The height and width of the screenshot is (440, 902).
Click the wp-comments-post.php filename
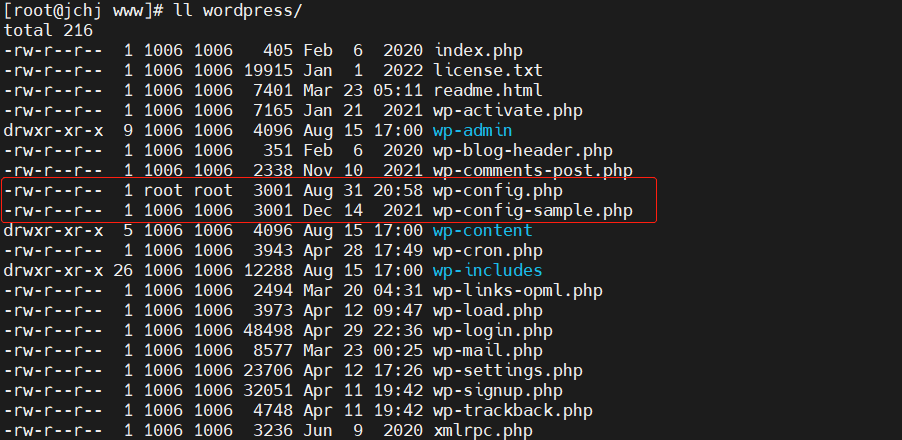533,171
